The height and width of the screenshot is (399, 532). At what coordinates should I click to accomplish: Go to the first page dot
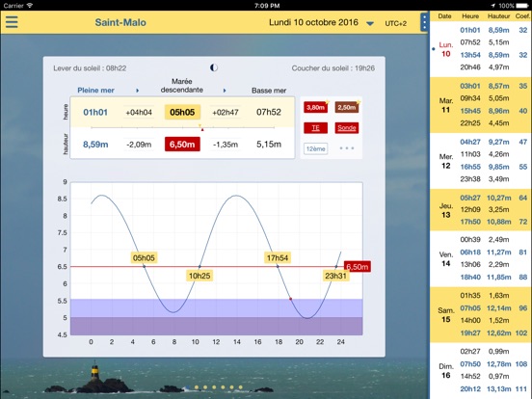[x=188, y=387]
